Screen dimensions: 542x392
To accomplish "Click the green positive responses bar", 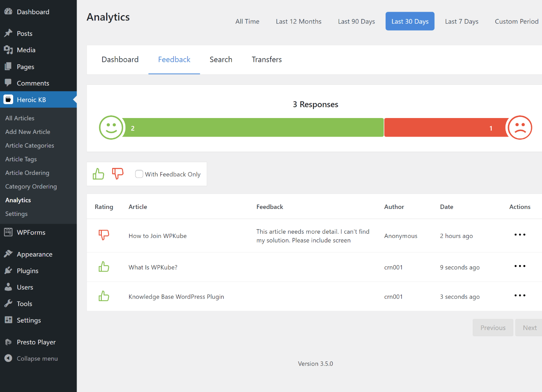I will tap(253, 127).
